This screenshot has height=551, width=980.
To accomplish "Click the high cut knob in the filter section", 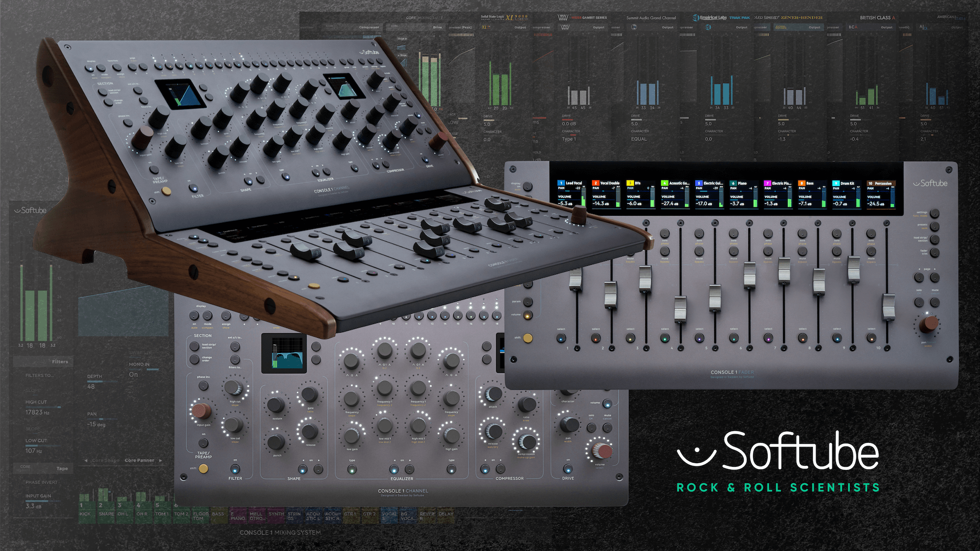I will point(234,388).
